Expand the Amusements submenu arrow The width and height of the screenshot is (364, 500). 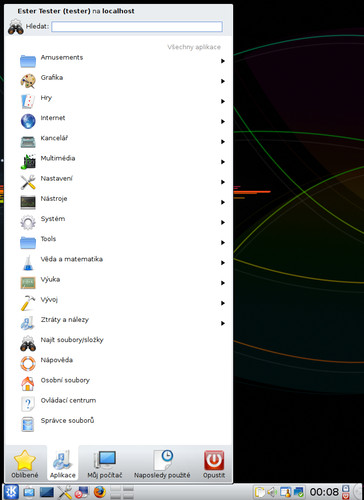click(x=223, y=61)
